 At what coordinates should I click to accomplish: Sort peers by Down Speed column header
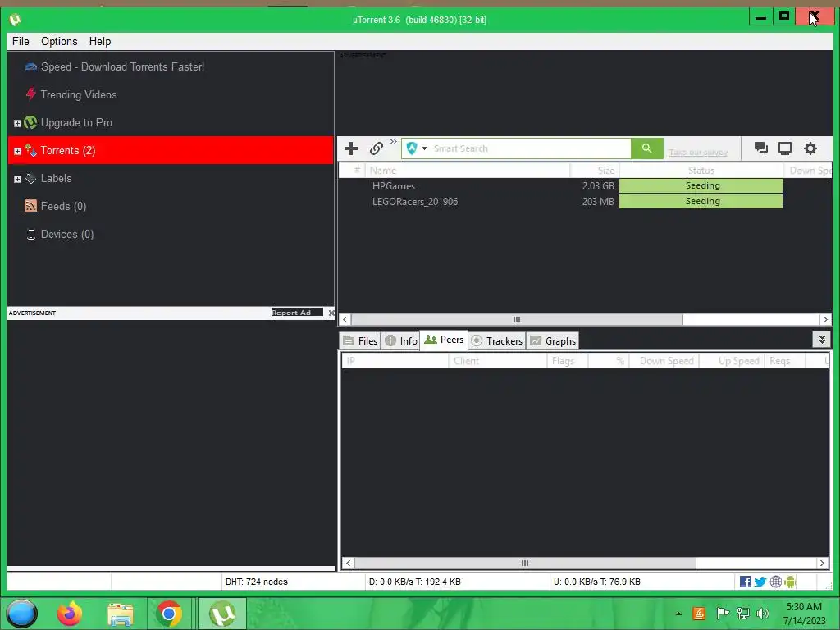pos(664,361)
